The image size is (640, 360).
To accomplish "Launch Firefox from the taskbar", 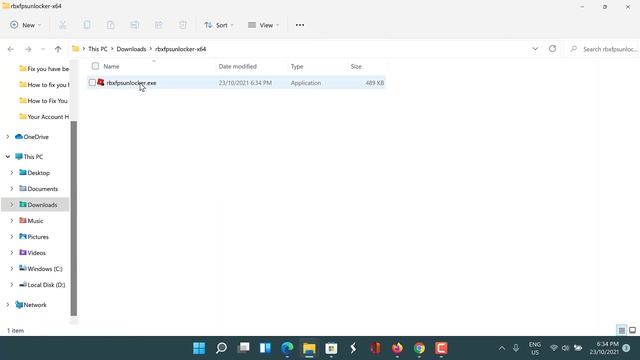I will coord(397,348).
